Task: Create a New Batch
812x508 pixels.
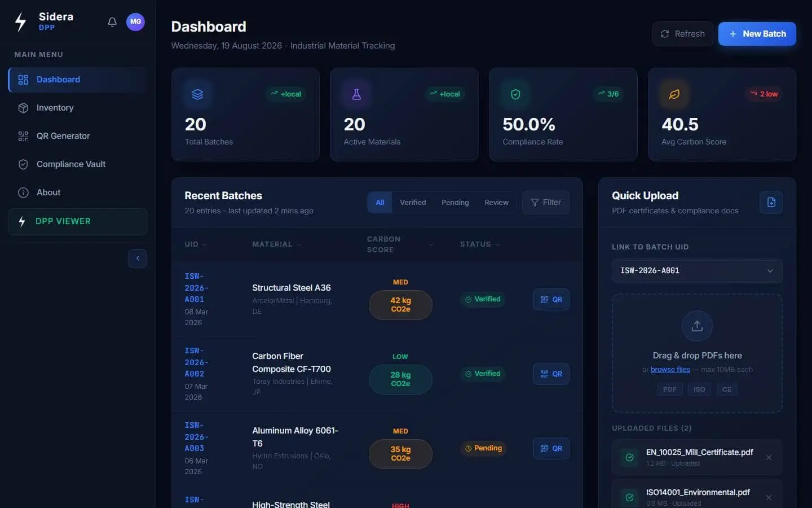Action: 757,34
